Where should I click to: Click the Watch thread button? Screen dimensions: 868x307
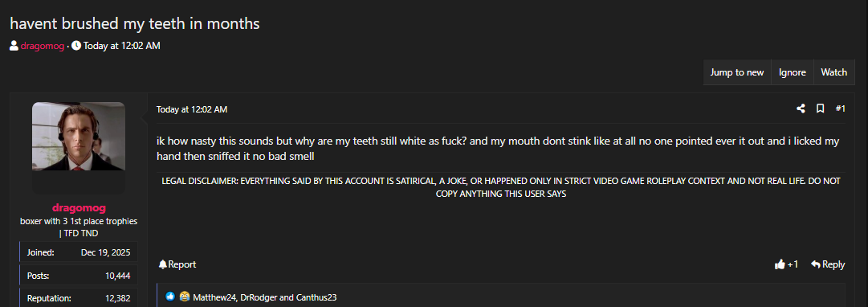click(833, 72)
